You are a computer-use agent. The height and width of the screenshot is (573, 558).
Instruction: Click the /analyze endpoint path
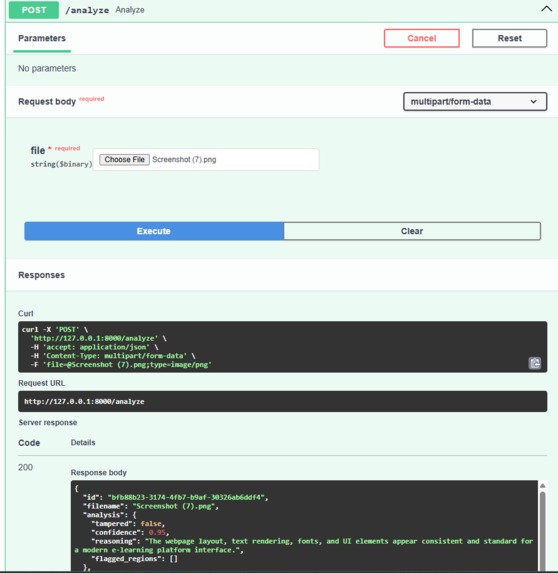(x=87, y=10)
